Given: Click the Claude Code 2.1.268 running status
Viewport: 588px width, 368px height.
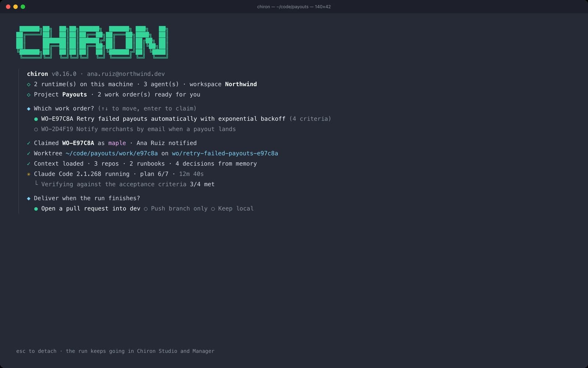Looking at the screenshot, I should click(x=82, y=174).
